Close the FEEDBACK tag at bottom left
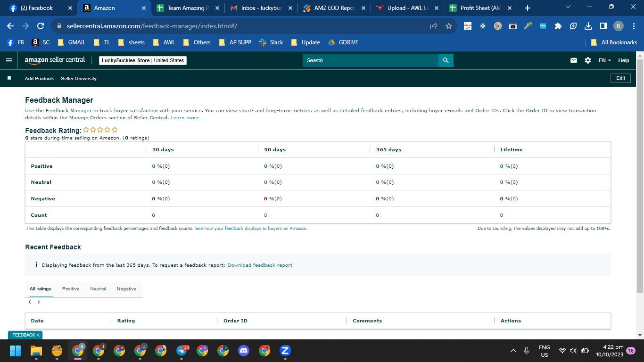 (38, 335)
